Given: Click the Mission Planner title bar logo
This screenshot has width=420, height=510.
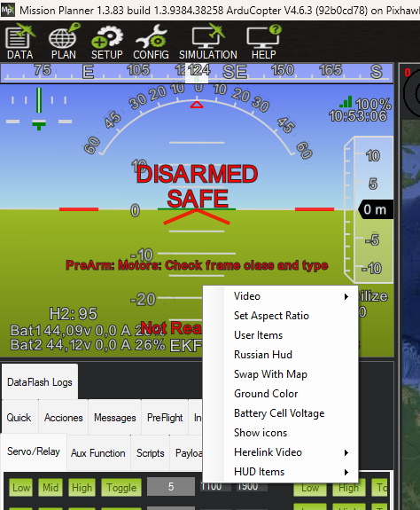Looking at the screenshot, I should coord(7,10).
